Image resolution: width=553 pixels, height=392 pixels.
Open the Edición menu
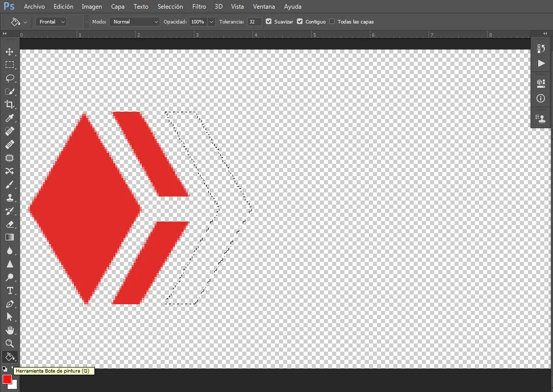tap(63, 6)
